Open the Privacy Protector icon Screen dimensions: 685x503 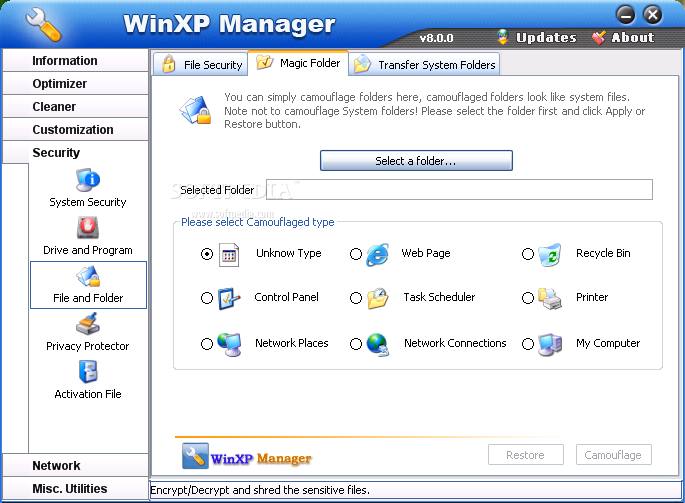pos(88,324)
